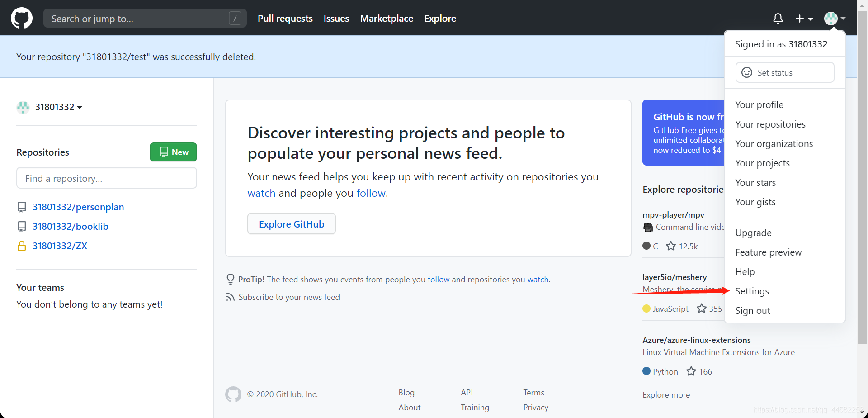The width and height of the screenshot is (868, 418).
Task: Open API link in footer
Action: pos(467,393)
